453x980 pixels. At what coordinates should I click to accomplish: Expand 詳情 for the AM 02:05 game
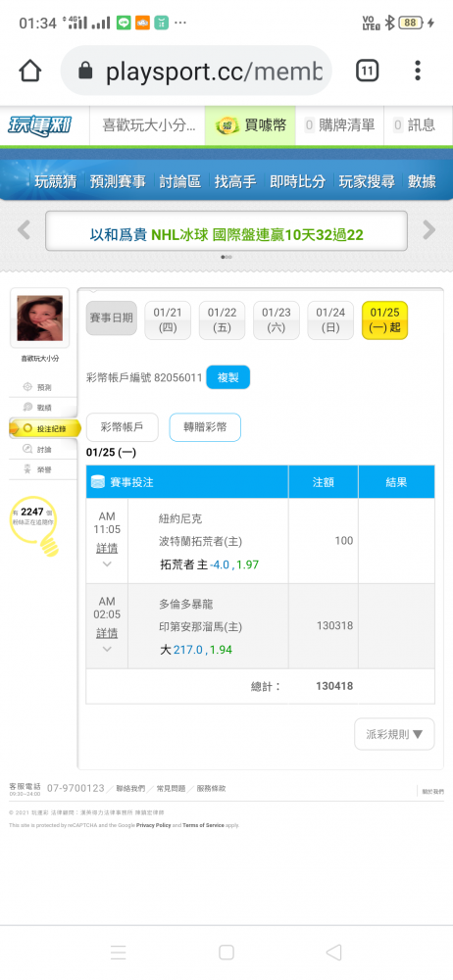pyautogui.click(x=107, y=633)
